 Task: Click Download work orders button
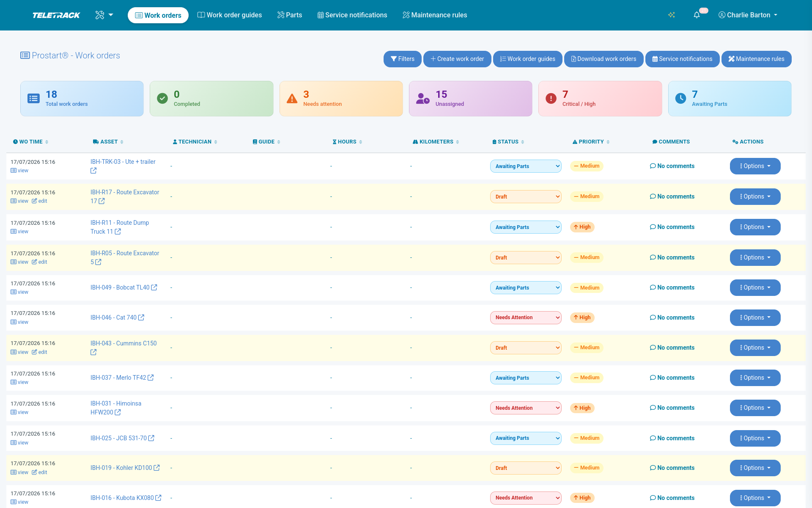(604, 59)
